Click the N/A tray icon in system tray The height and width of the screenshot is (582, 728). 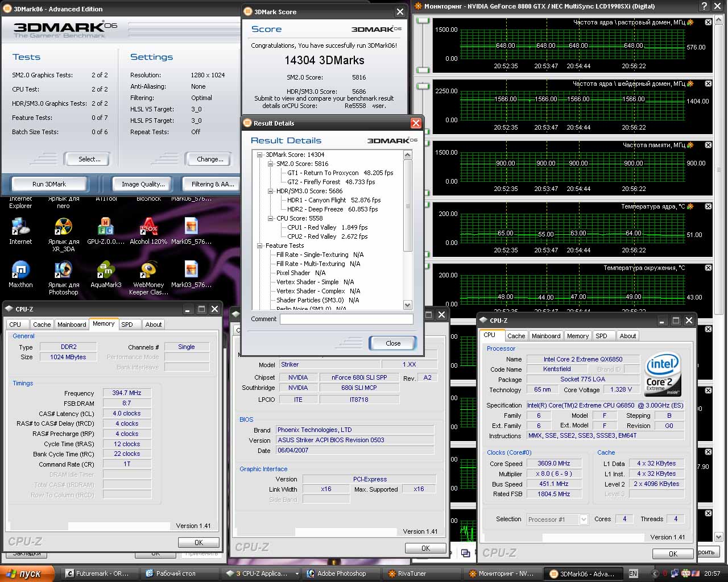pyautogui.click(x=685, y=573)
